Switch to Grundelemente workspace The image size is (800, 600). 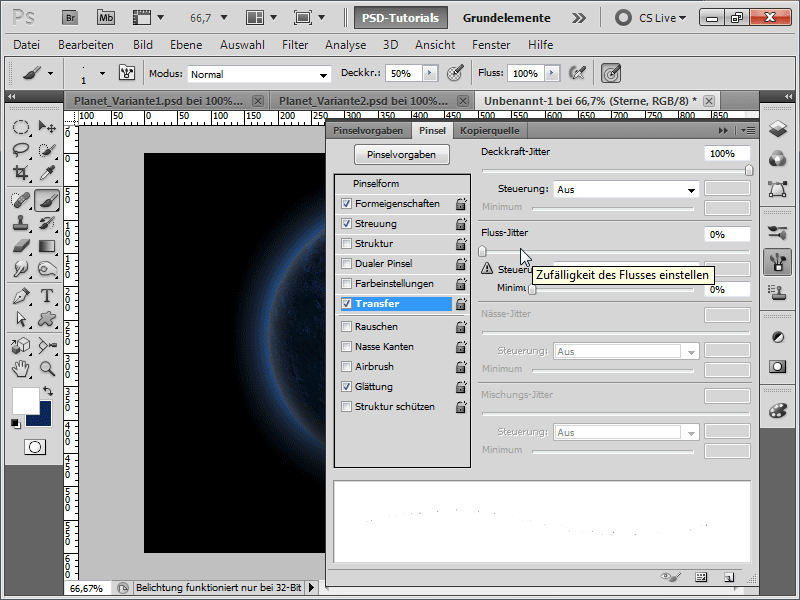(506, 18)
